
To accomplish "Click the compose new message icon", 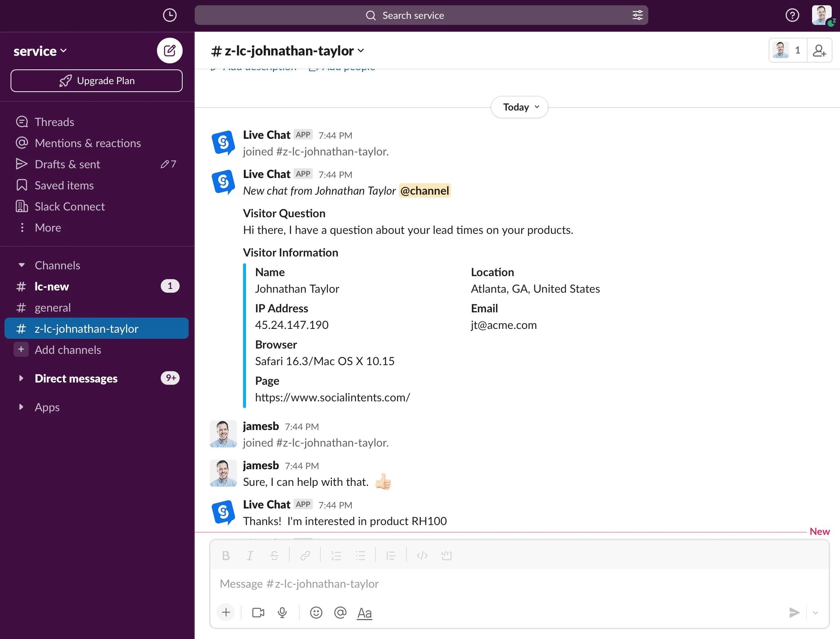I will click(169, 50).
